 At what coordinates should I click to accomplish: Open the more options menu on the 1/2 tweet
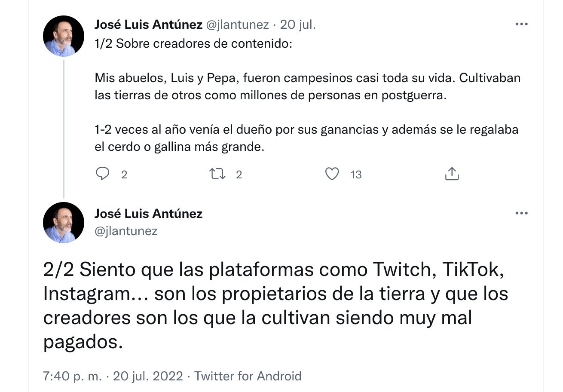[x=521, y=24]
